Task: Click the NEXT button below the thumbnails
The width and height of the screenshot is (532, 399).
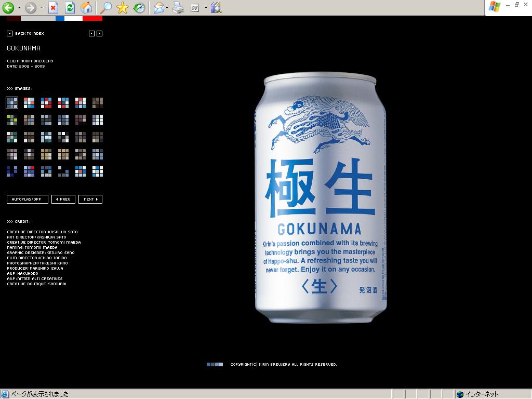Action: [90, 199]
